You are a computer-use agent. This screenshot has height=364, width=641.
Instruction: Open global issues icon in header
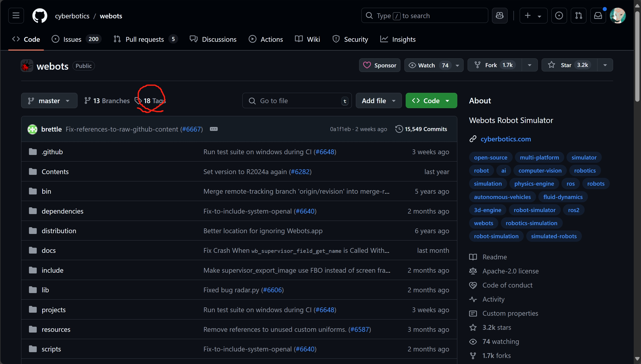coord(559,16)
